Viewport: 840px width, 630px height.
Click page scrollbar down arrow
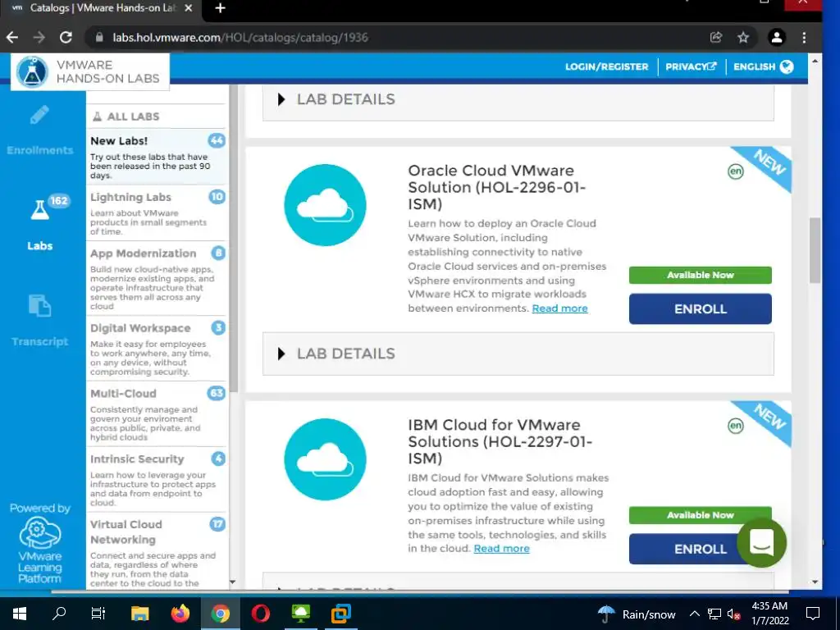(x=815, y=582)
